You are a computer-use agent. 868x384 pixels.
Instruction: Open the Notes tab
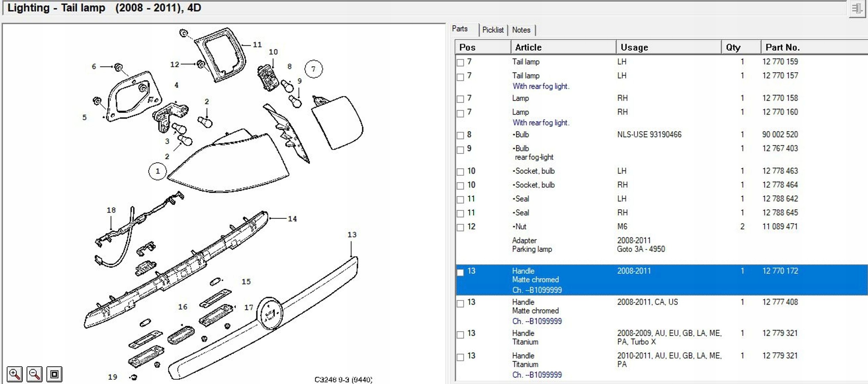tap(521, 30)
